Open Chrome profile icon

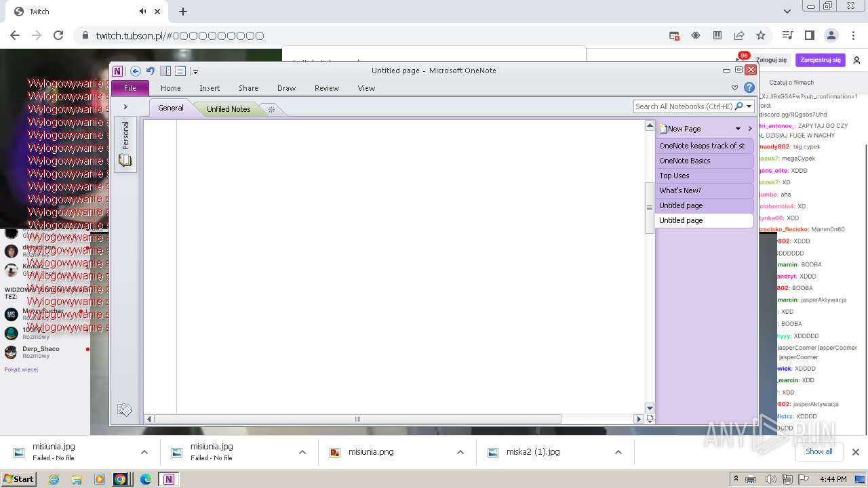point(831,35)
